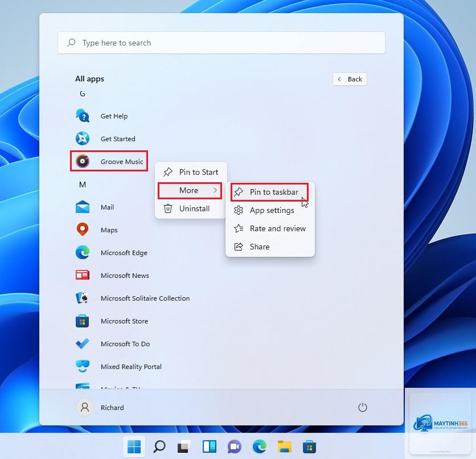
Task: Click the Mail label text
Action: point(107,207)
